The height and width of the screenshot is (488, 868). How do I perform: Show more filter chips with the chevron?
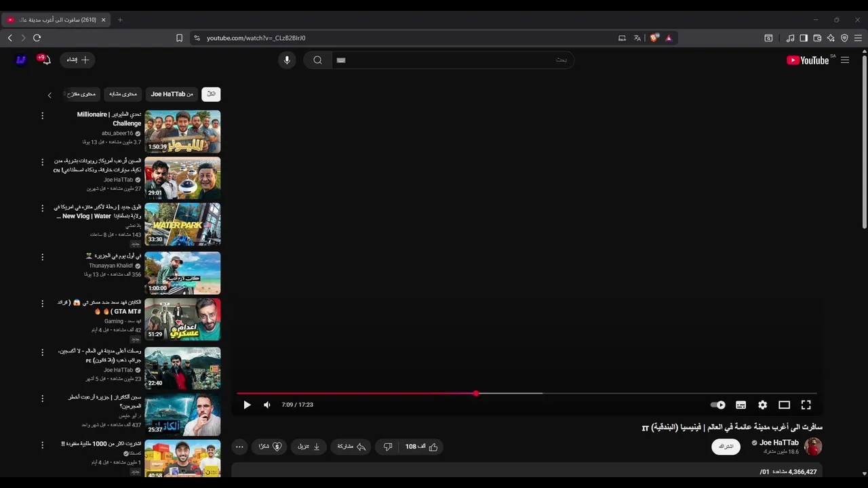[x=50, y=95]
